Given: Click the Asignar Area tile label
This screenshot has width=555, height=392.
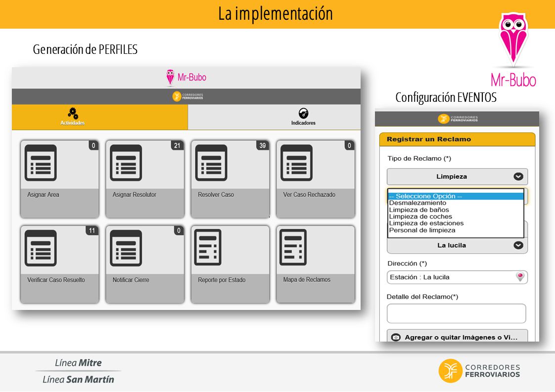Looking at the screenshot, I should pos(43,195).
